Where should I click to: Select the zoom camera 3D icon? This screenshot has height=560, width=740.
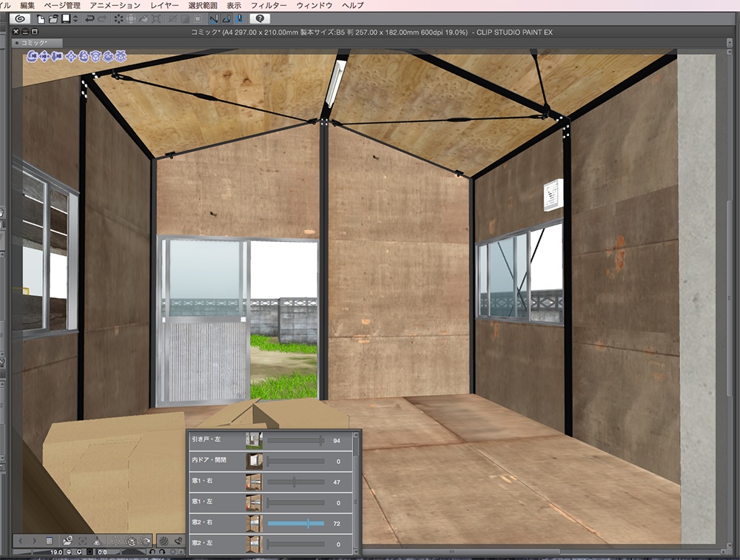57,57
